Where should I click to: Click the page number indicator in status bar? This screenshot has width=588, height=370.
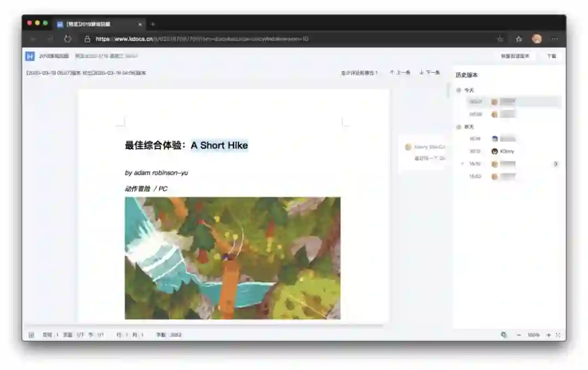click(x=50, y=335)
